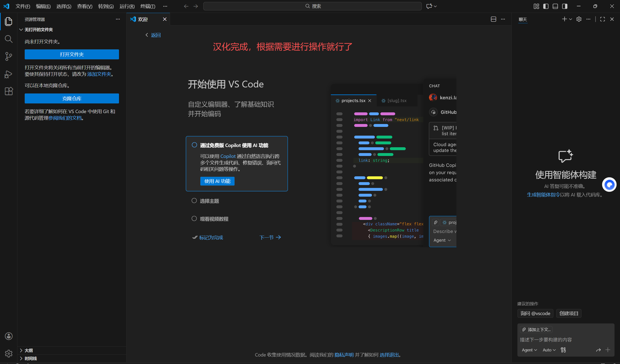Open the chat tools configuration icon
The width and height of the screenshot is (620, 364).
(563, 350)
